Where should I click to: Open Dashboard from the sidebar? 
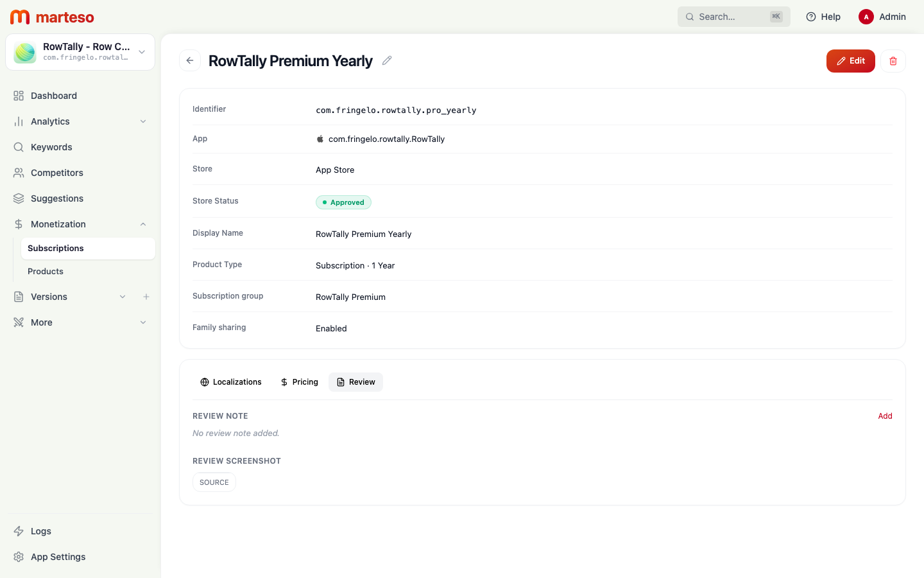(80, 96)
